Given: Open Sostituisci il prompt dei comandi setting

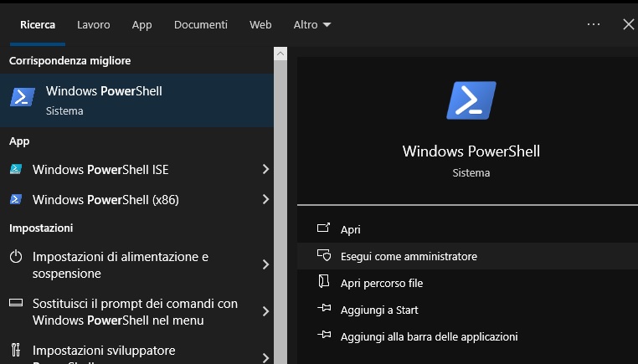Looking at the screenshot, I should (x=136, y=311).
